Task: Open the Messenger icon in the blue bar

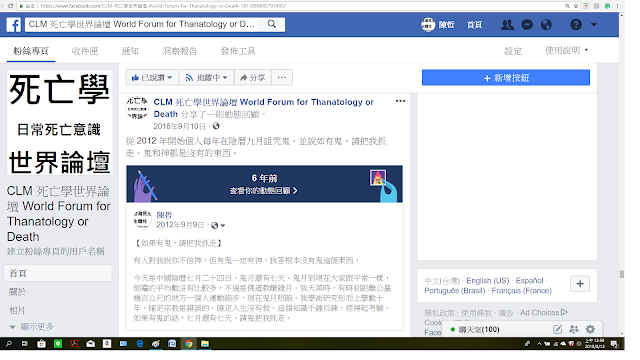Action: click(x=527, y=25)
